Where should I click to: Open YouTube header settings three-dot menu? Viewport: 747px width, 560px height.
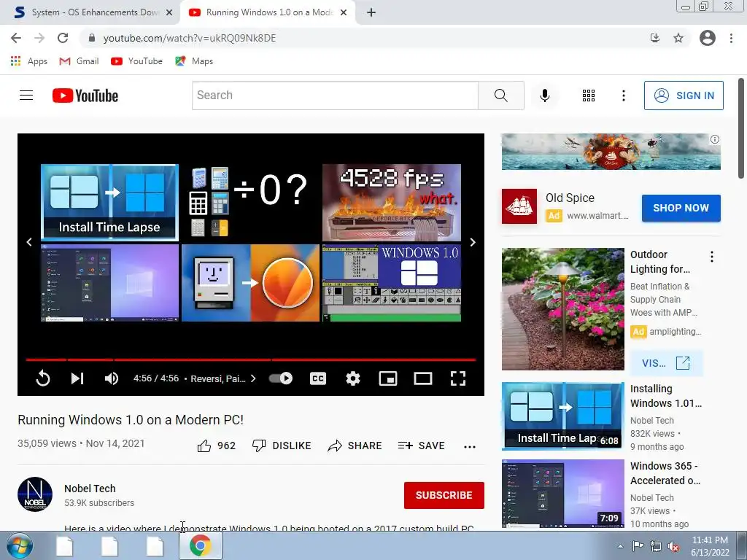[x=623, y=96]
